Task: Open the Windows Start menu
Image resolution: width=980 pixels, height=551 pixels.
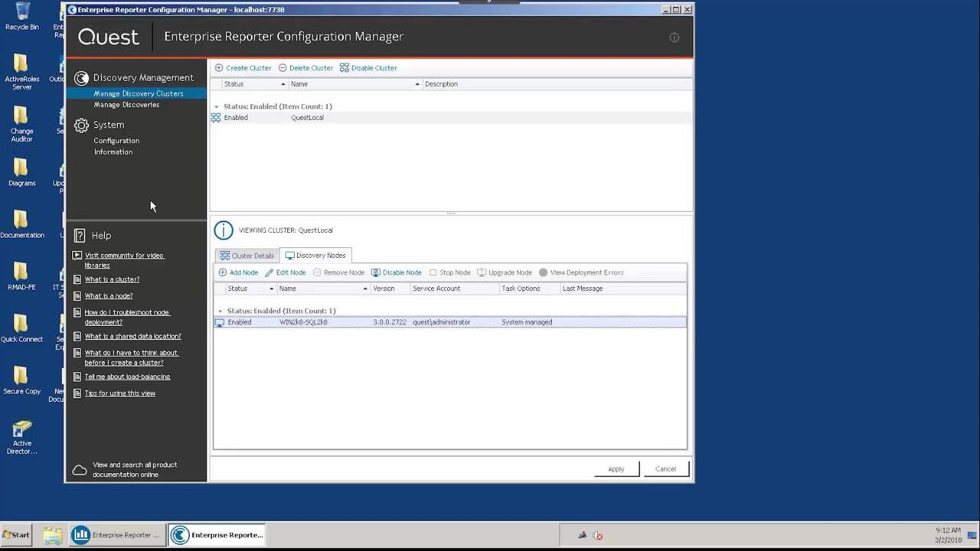Action: [x=15, y=535]
